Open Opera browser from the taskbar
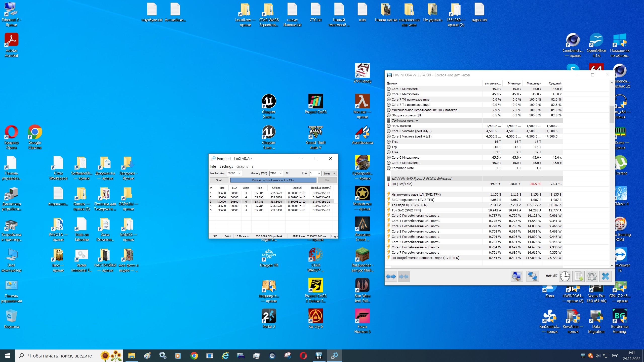This screenshot has width=644, height=362. 303,356
